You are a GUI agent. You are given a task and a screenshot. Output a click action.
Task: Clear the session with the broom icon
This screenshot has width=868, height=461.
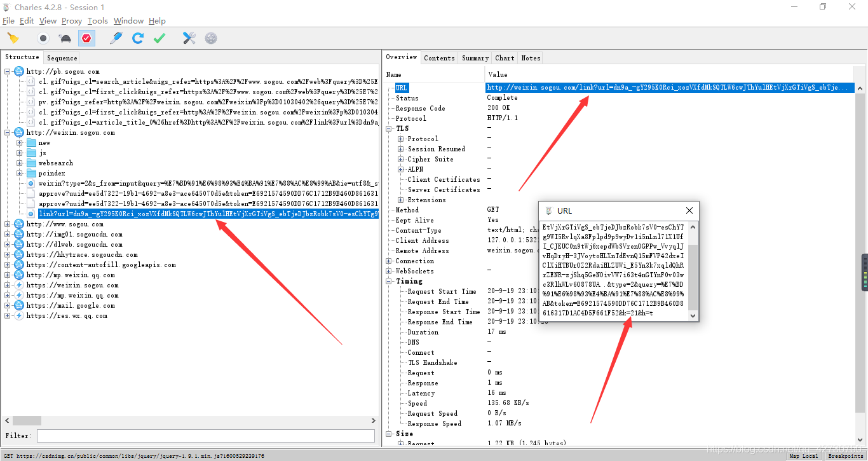[13, 38]
